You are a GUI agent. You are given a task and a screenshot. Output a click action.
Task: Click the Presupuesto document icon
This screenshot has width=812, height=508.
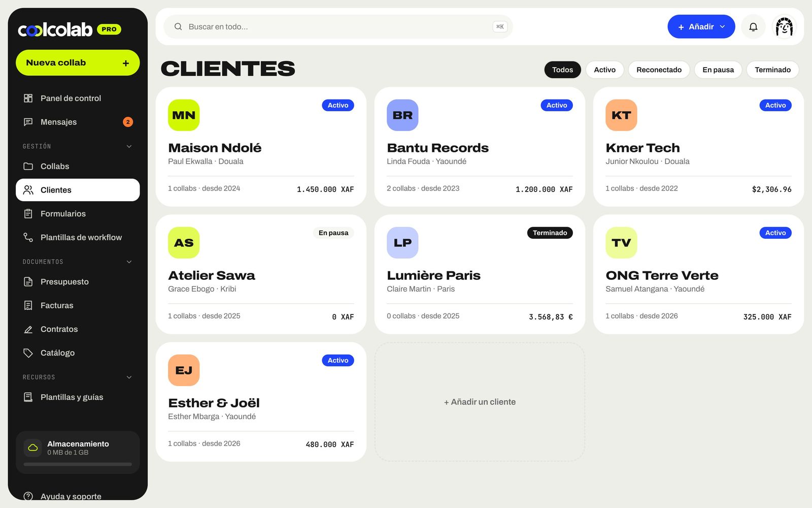coord(28,281)
